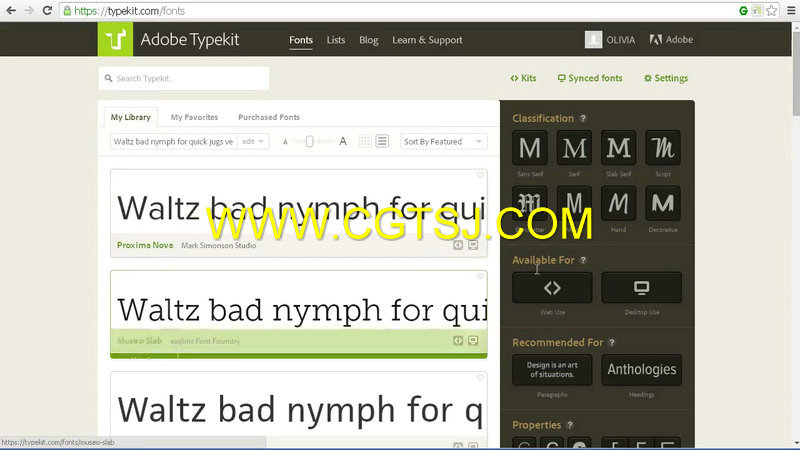The height and width of the screenshot is (450, 800).
Task: Filter by Script classification
Action: 663,148
